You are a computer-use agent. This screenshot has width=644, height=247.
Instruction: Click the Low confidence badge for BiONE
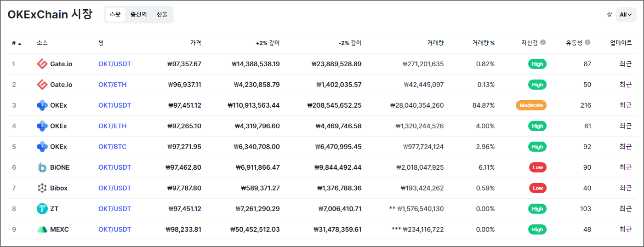[x=537, y=167]
